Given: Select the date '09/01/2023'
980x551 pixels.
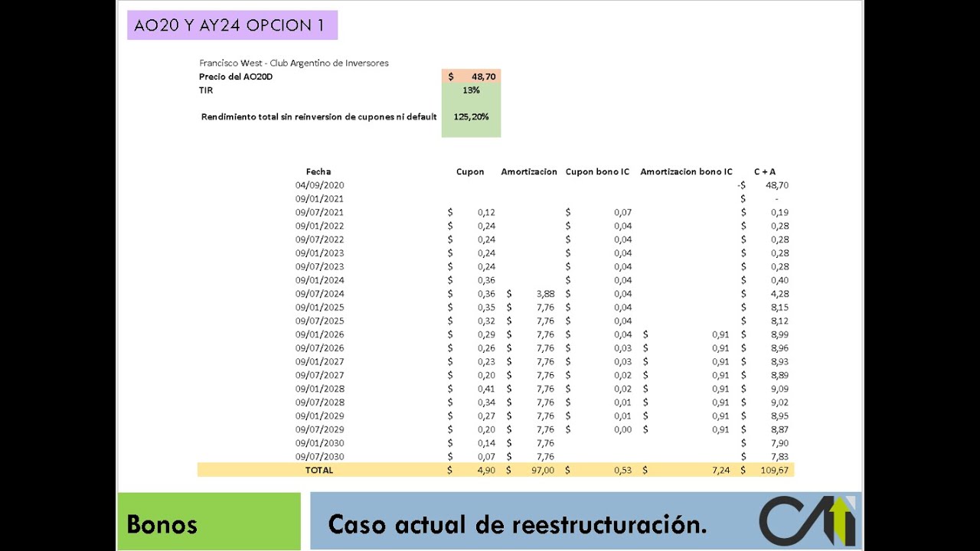Looking at the screenshot, I should [319, 253].
